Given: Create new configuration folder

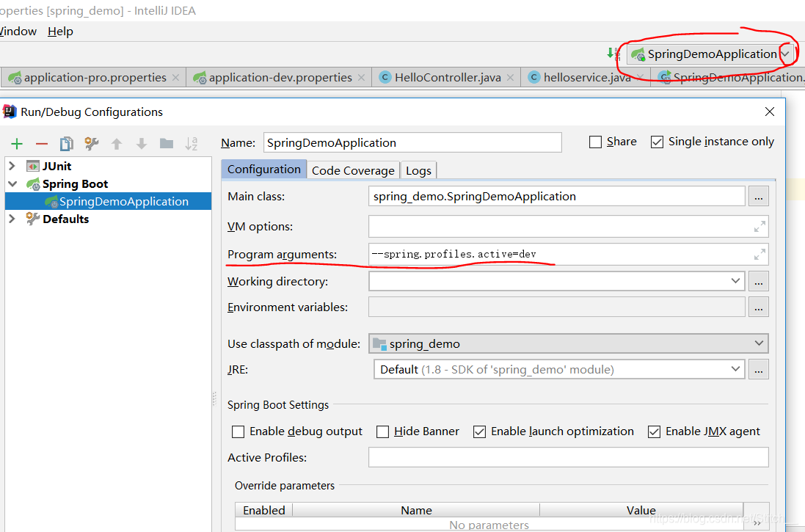Looking at the screenshot, I should click(167, 143).
